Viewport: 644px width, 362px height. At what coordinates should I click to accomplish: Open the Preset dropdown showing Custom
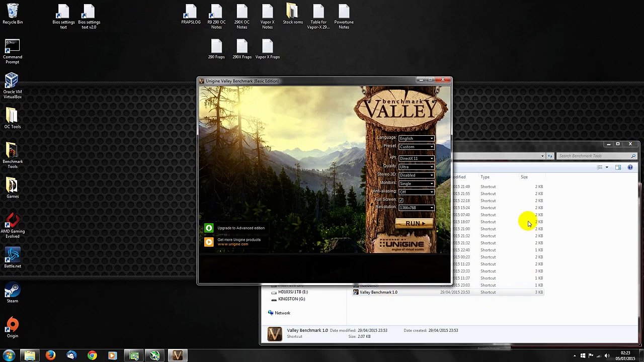pyautogui.click(x=416, y=147)
